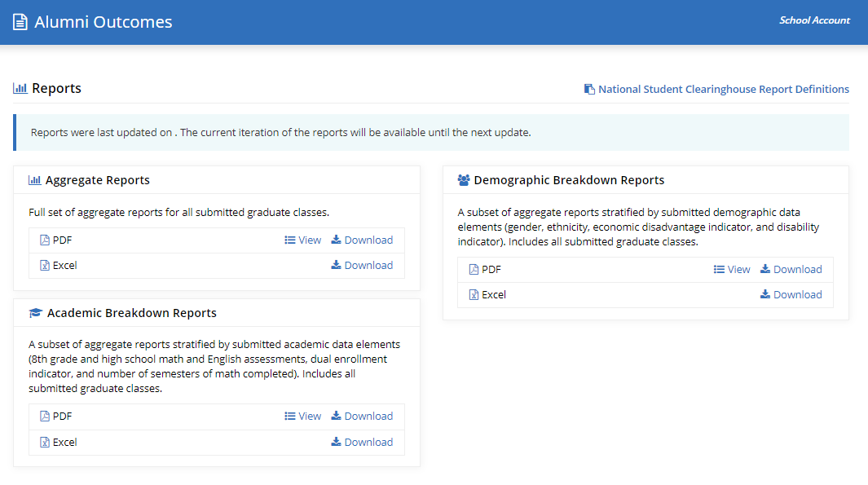Screen dimensions: 868x485
Task: Click the Demographic Breakdown PDF file icon
Action: [x=474, y=270]
